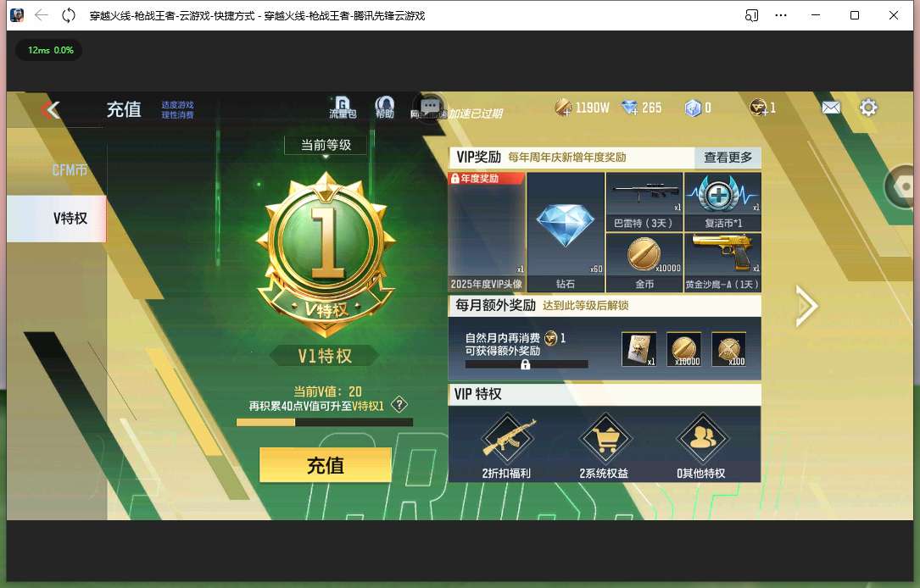
Task: Click the 加速已过期 notice text
Action: pos(476,114)
